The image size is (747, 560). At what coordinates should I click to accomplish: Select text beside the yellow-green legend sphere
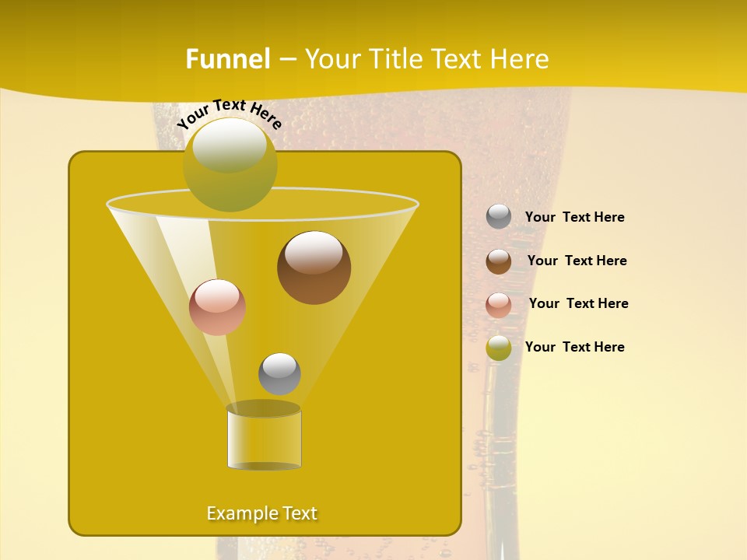coord(574,347)
